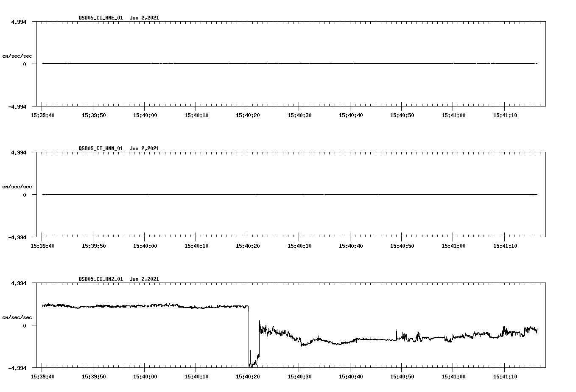576x392 pixels.
Task: Click 15:40:30 time label under HNE plot
Action: coord(299,115)
